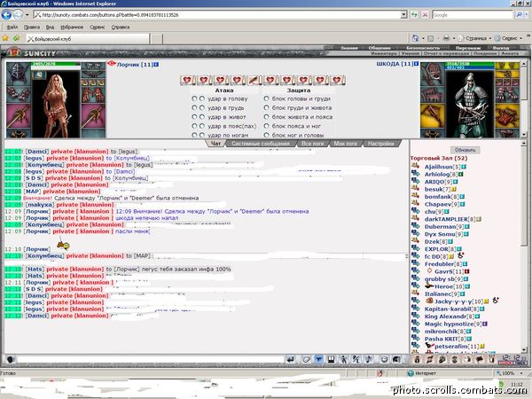Open the Избранное menu

pos(72,27)
